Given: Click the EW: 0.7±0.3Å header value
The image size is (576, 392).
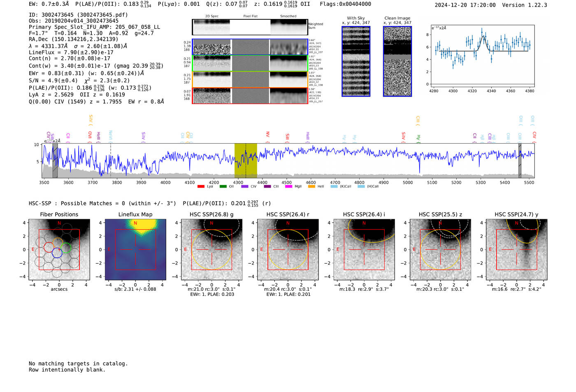Looking at the screenshot, I should point(49,4).
